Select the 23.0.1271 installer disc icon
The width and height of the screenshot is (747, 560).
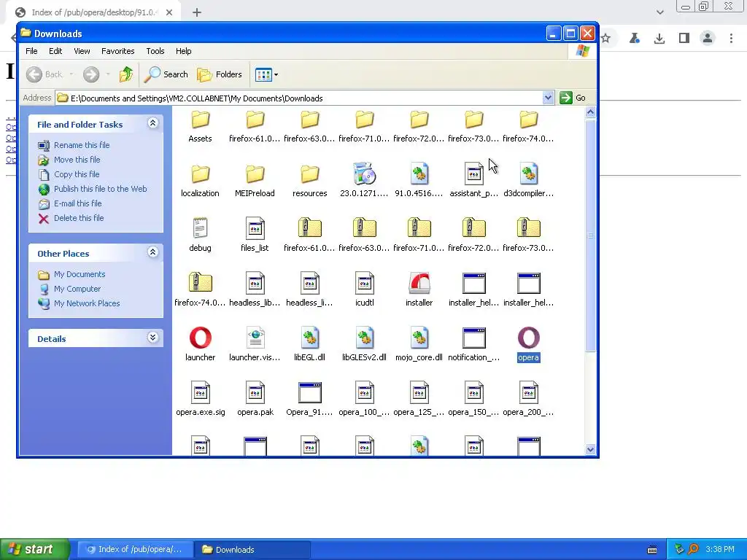click(365, 174)
